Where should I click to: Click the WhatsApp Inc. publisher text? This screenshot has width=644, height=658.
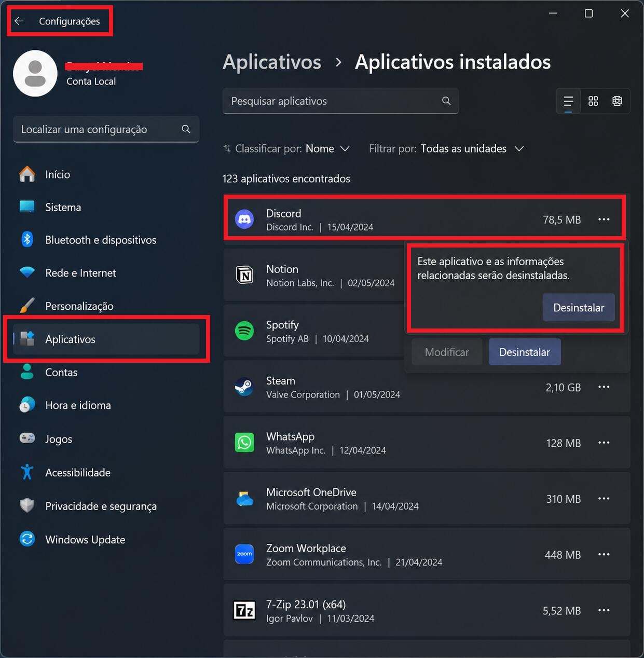pos(296,450)
